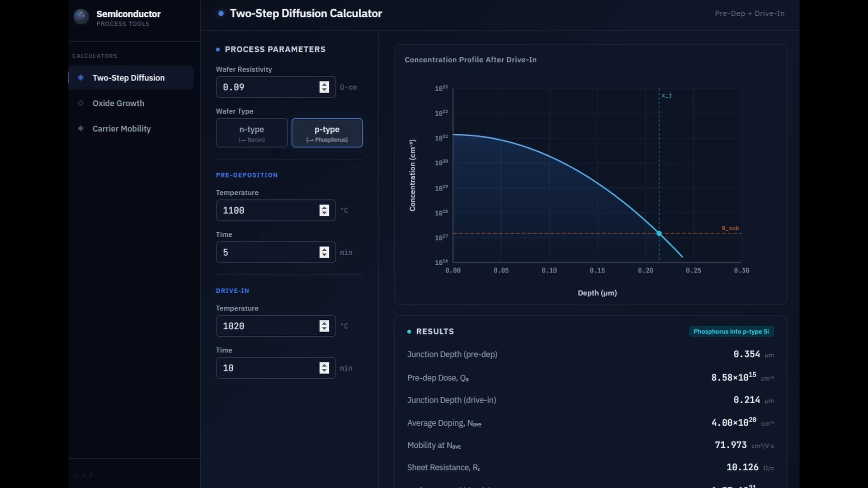868x488 pixels.
Task: Click the N_sub label on the chart
Action: pyautogui.click(x=730, y=228)
